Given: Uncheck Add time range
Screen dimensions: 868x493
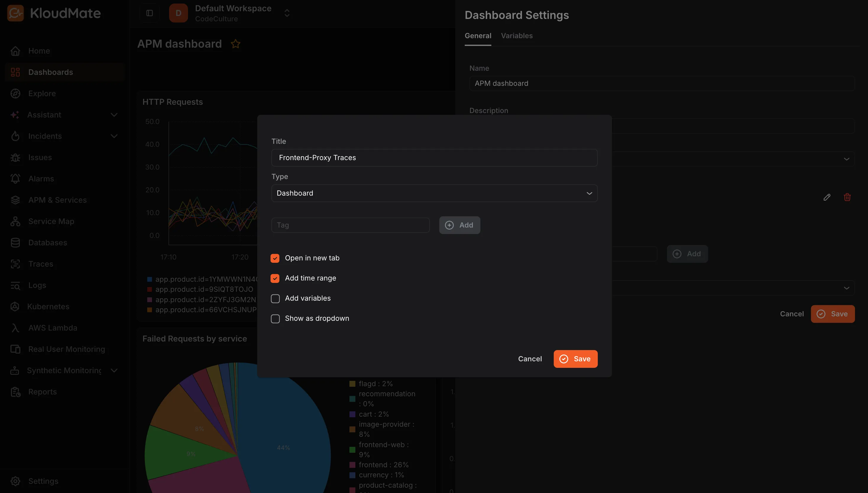Looking at the screenshot, I should (x=275, y=278).
